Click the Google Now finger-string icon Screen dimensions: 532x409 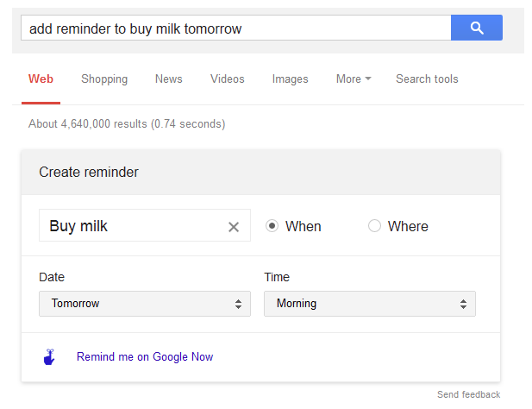coord(51,357)
